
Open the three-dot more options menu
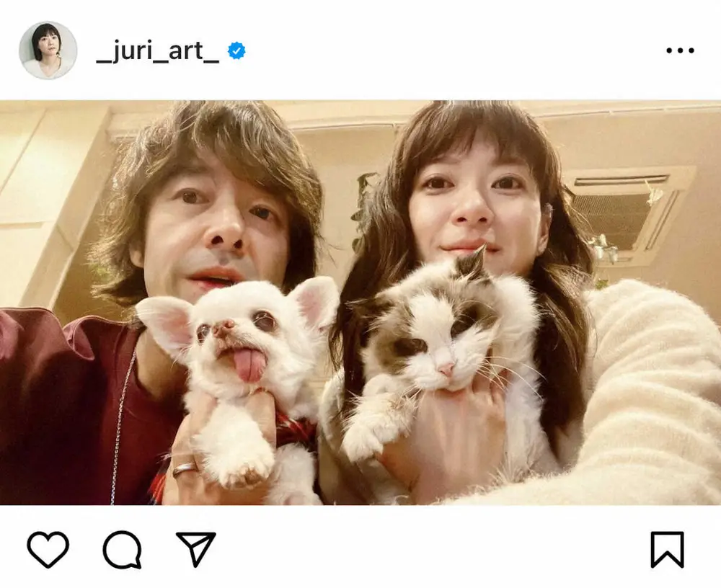click(x=680, y=50)
